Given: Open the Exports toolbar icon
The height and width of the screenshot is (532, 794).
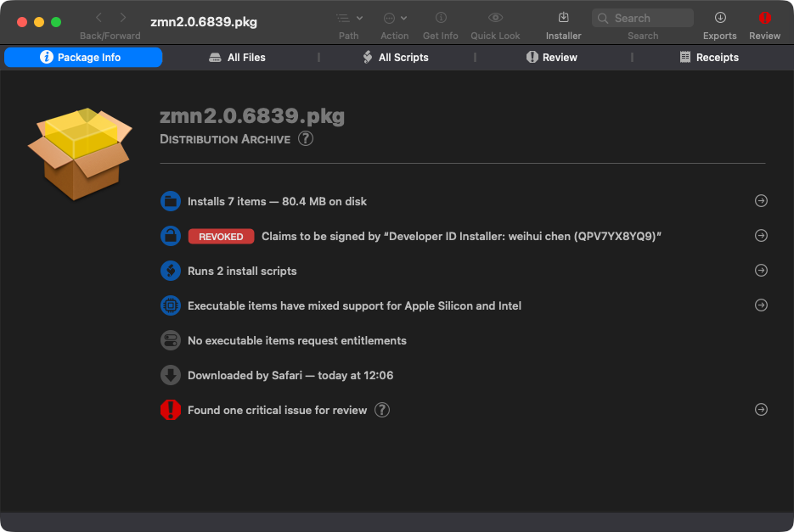Looking at the screenshot, I should [719, 18].
